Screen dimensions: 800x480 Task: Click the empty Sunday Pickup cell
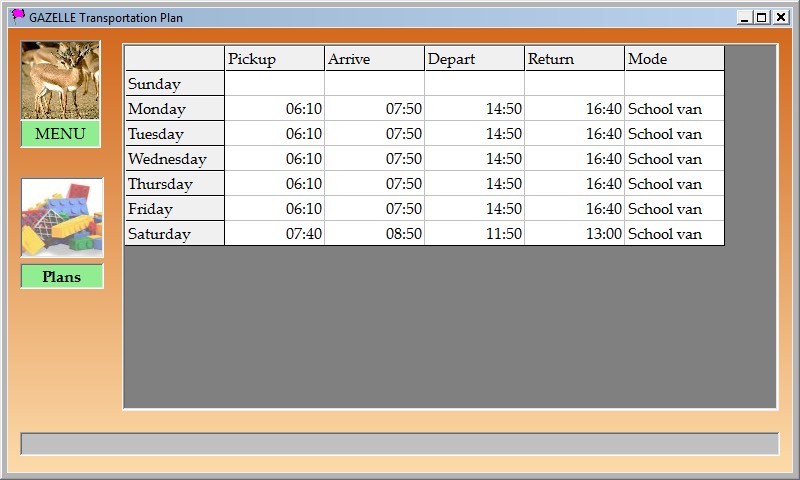tap(274, 84)
